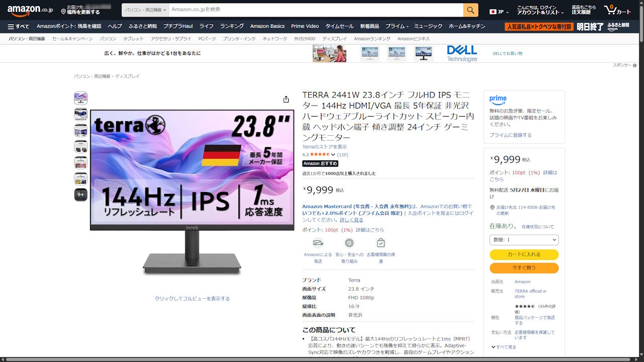Open the cart icon
This screenshot has height=362, width=644.
(x=617, y=10)
